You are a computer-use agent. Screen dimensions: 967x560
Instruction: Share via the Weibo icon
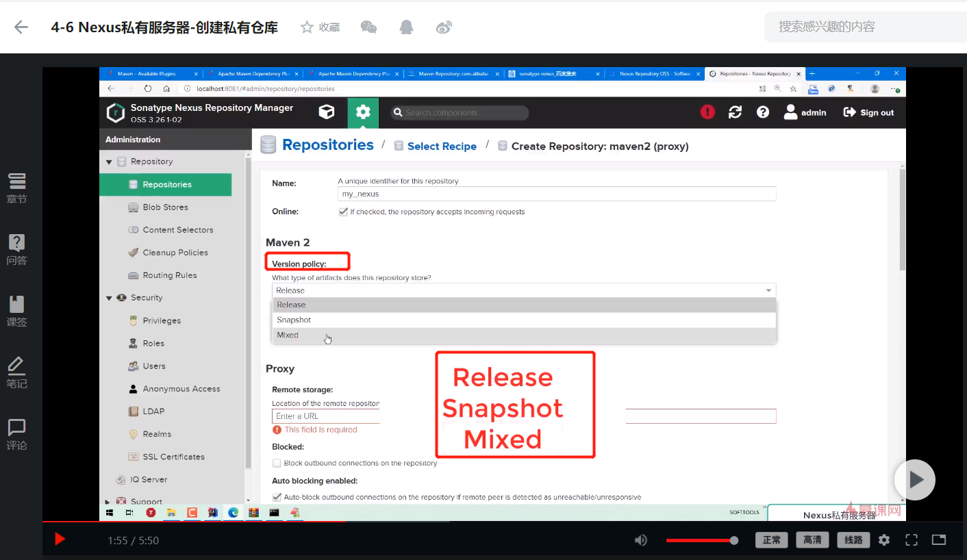tap(444, 27)
